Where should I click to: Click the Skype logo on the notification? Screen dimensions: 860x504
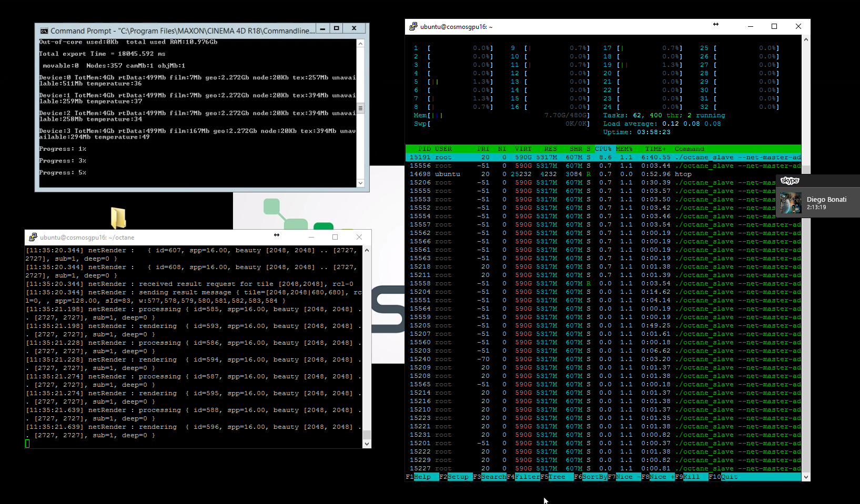click(790, 181)
